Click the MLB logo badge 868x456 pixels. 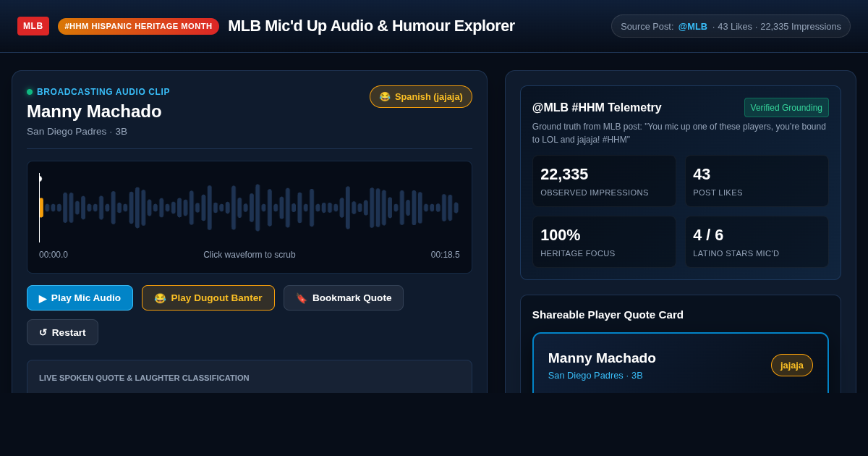pos(33,26)
